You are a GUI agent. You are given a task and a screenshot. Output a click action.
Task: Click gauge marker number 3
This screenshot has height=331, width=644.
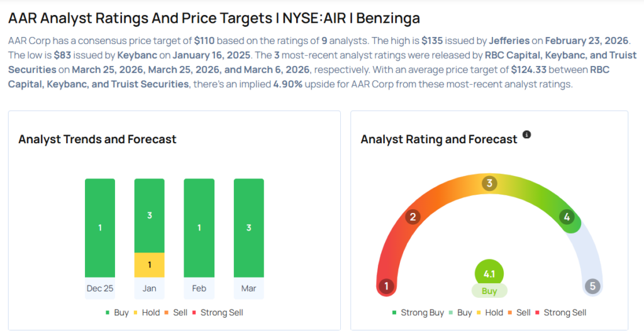tap(489, 183)
